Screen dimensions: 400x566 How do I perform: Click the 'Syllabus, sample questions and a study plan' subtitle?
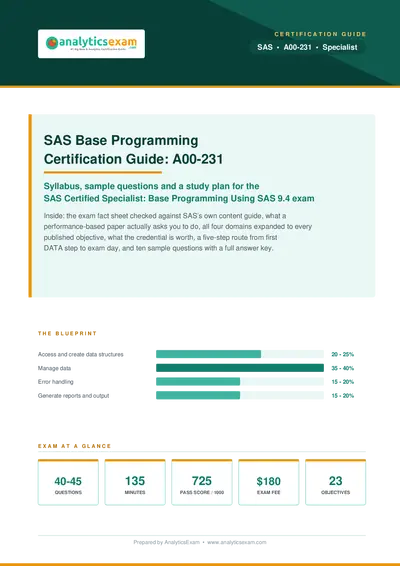point(179,192)
